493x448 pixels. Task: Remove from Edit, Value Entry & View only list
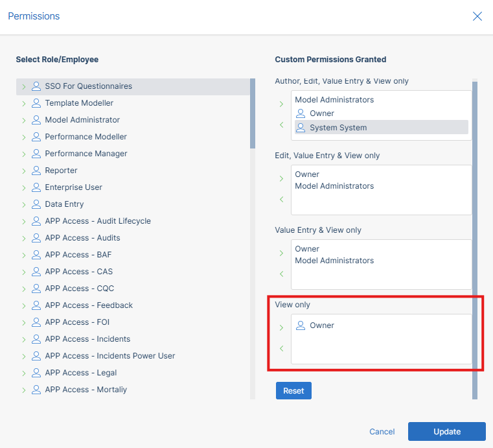pyautogui.click(x=281, y=200)
